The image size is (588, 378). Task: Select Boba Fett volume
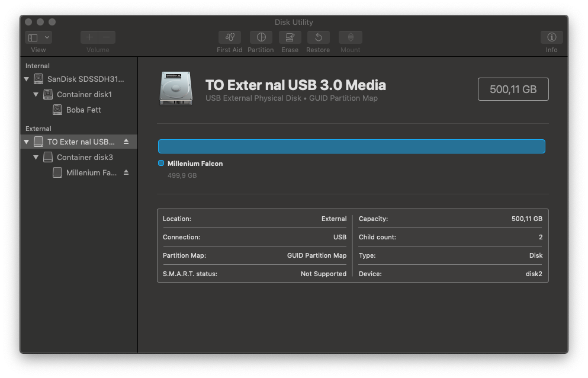pyautogui.click(x=79, y=110)
